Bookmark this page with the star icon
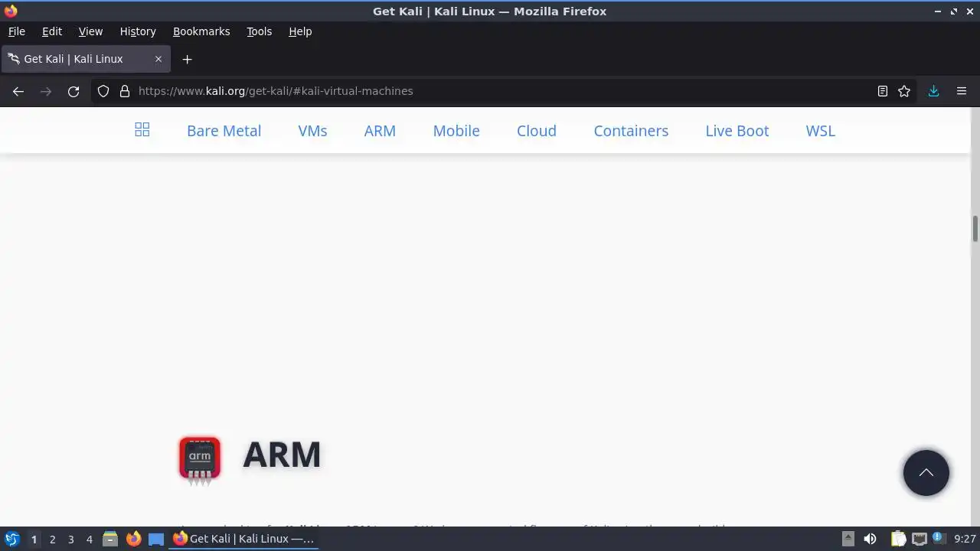The height and width of the screenshot is (551, 980). 904,91
